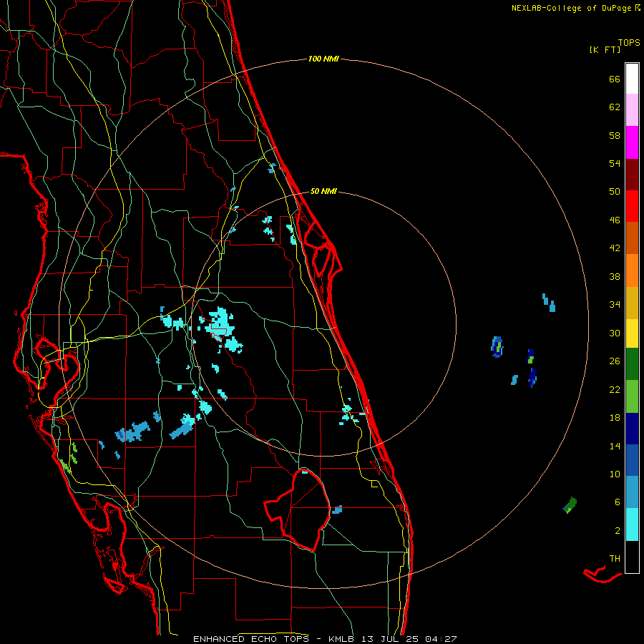644x644 pixels.
Task: Click the '[K FT]' units label
Action: [605, 50]
